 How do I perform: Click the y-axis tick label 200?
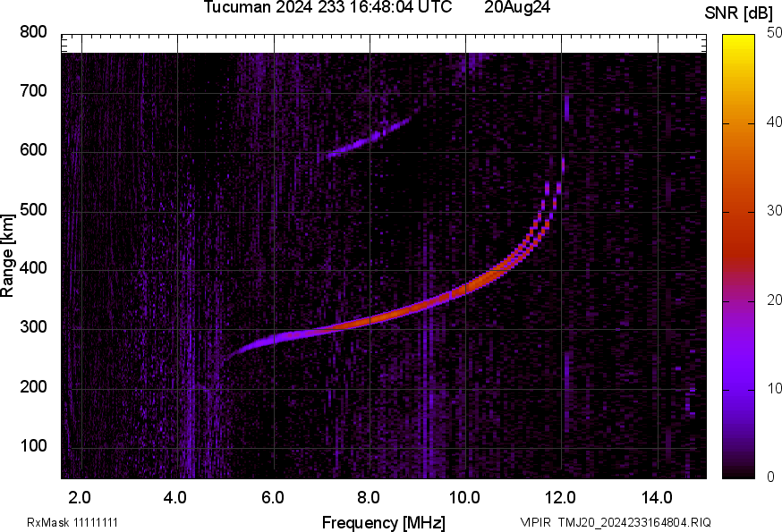point(33,386)
